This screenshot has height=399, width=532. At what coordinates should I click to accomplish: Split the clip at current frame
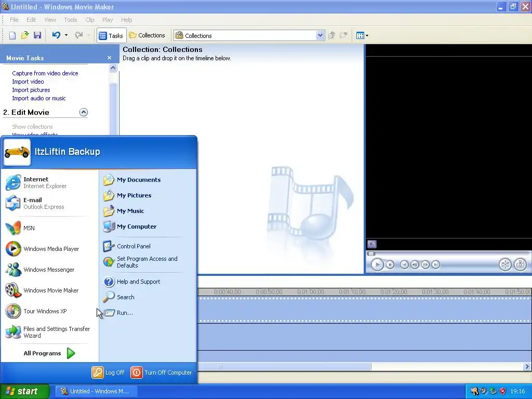tap(505, 264)
